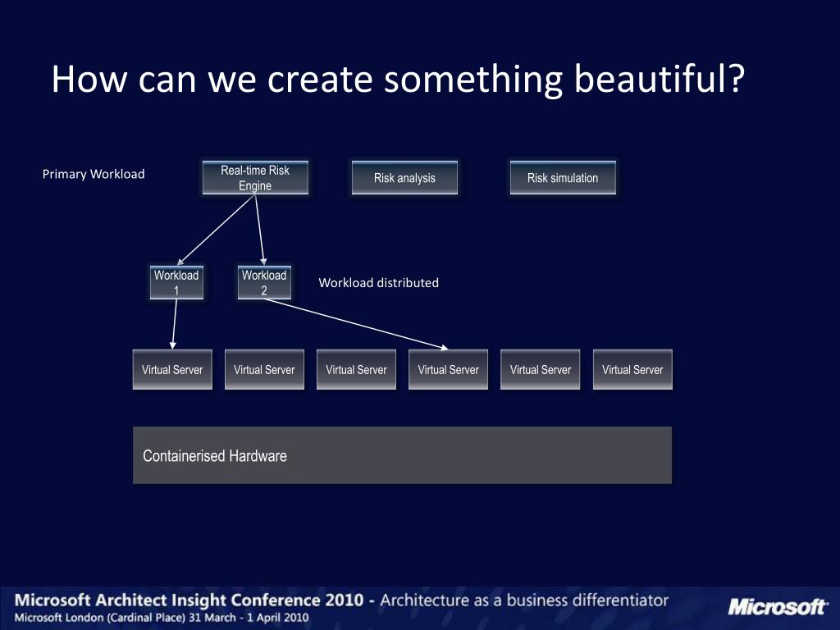
Task: Click 'Architecture as a business differentiator' tagline
Action: [524, 600]
